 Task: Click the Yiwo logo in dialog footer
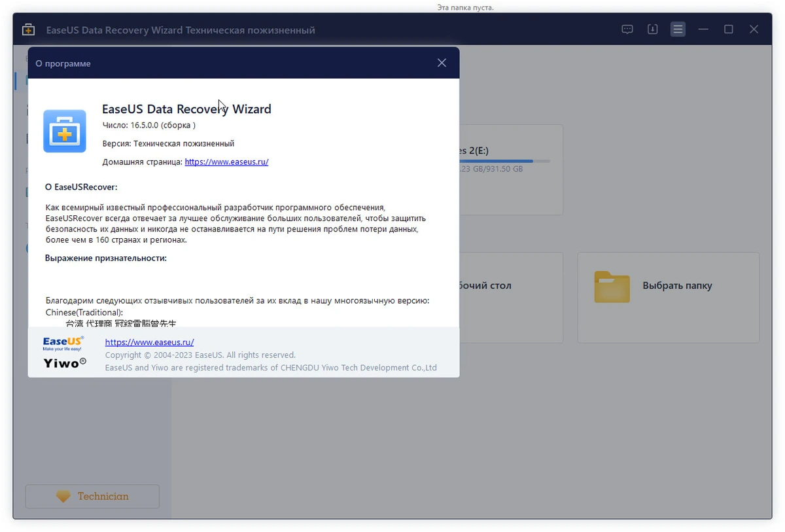pos(65,363)
